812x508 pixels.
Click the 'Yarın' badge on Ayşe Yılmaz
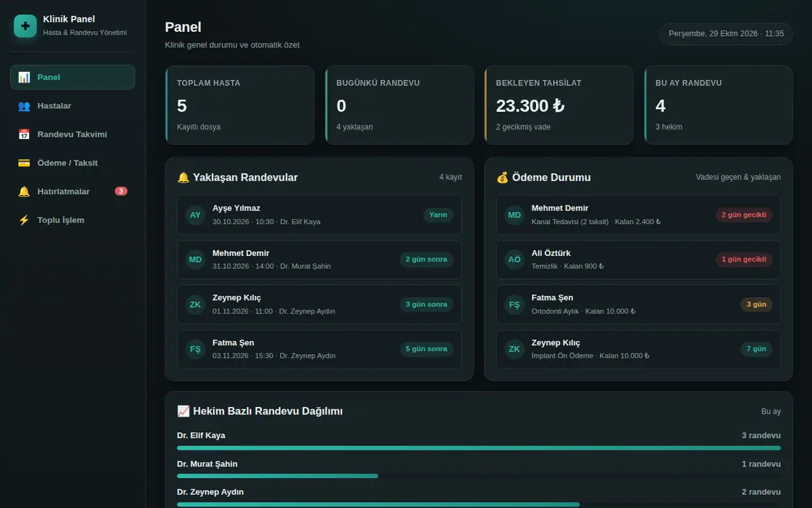coord(438,215)
